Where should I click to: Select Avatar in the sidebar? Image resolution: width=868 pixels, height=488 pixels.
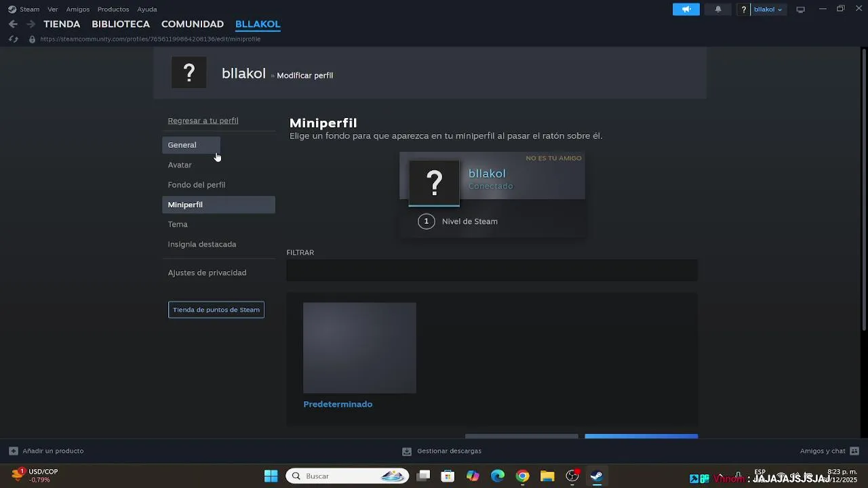(x=180, y=165)
